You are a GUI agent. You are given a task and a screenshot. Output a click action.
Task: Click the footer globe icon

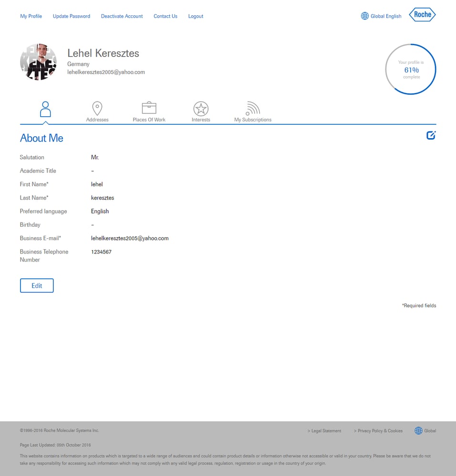418,430
